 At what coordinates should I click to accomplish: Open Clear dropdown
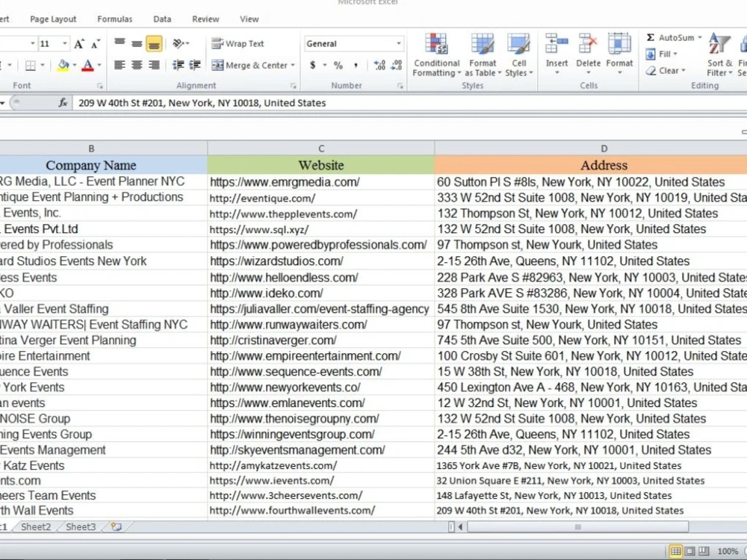click(666, 70)
